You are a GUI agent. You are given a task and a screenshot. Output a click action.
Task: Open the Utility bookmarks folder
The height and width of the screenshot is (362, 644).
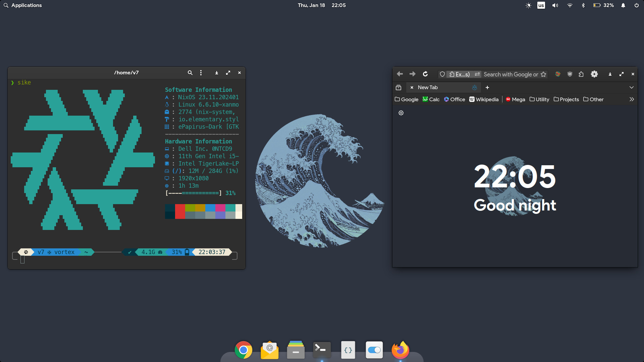(x=539, y=100)
